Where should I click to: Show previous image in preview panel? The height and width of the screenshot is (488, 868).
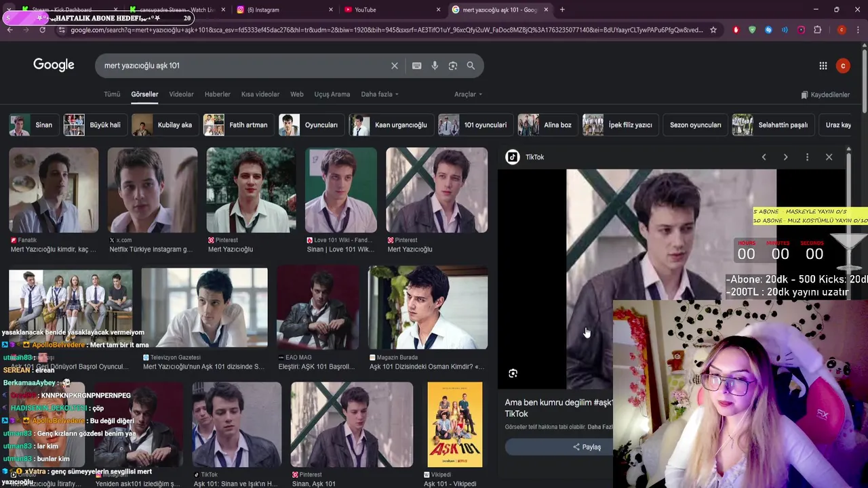(764, 157)
